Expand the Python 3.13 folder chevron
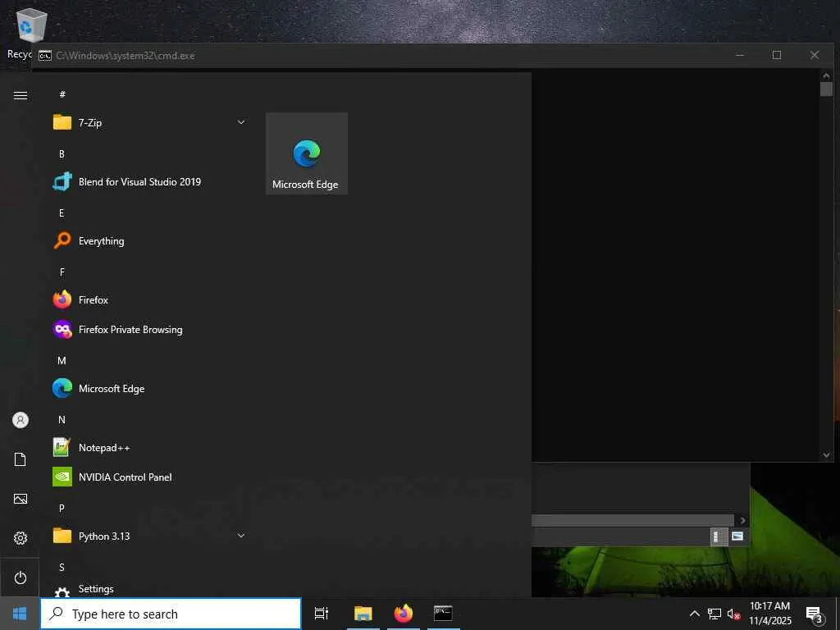 click(x=241, y=536)
